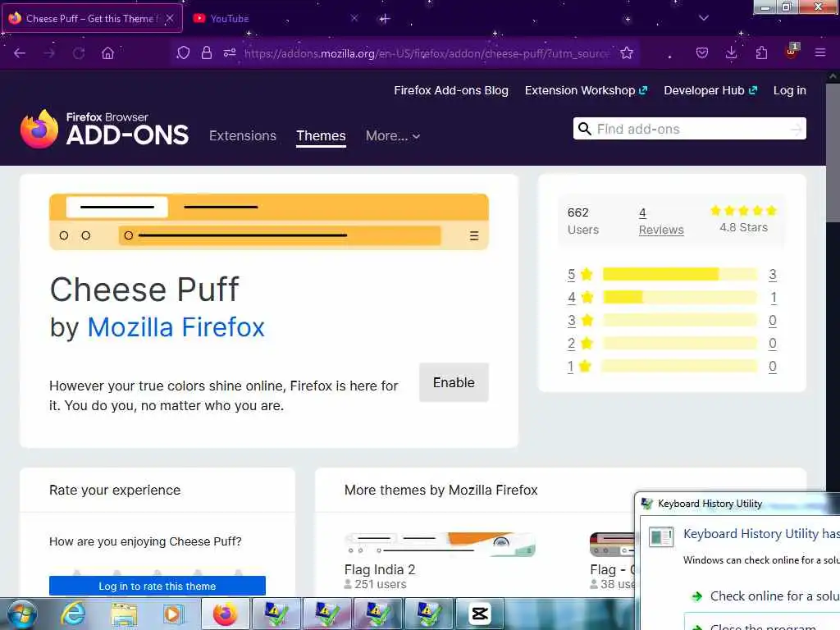The height and width of the screenshot is (630, 840).
Task: Open Extension Workshop link
Action: (586, 90)
